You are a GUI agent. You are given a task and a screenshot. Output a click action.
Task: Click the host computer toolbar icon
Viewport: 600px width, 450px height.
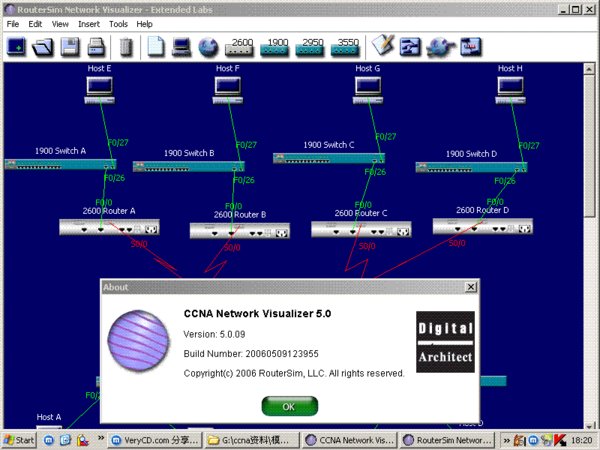[181, 46]
